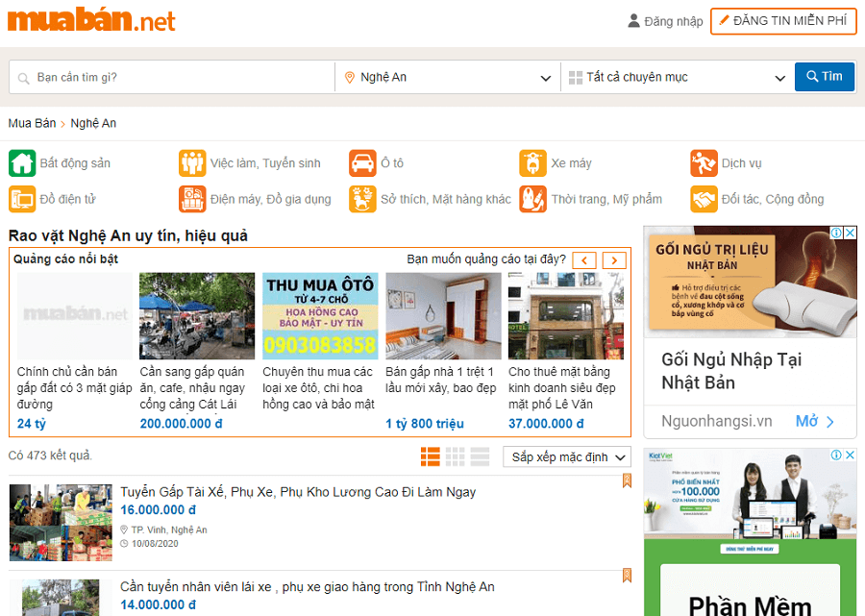Viewport: 865px width, 616px height.
Task: Open Cần tuyển nhân viên lái xe listing title
Action: [308, 587]
